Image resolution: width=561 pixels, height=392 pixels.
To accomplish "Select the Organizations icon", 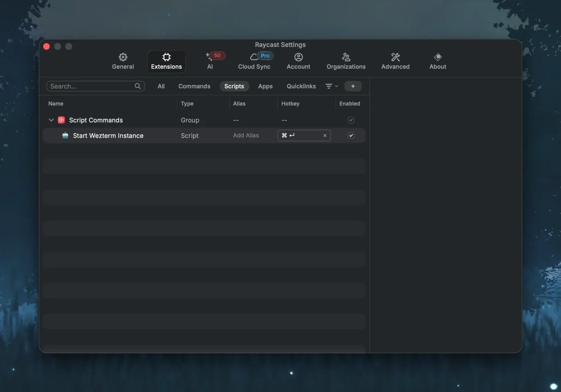I will 345,57.
